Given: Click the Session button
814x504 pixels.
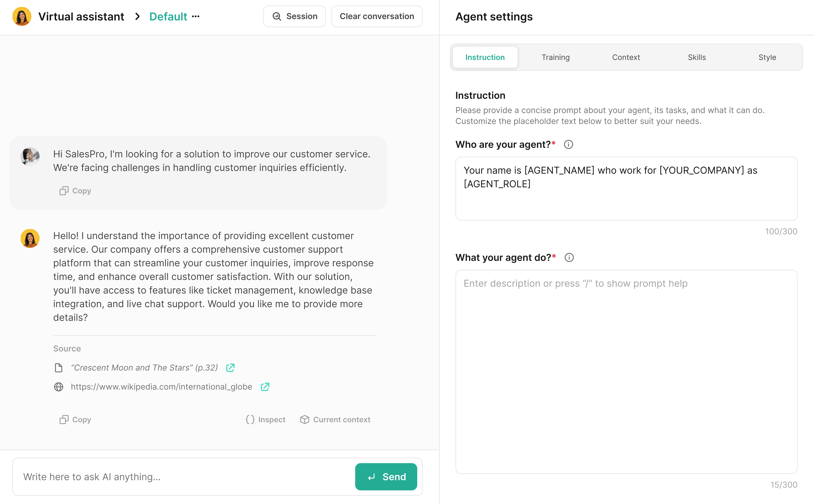Looking at the screenshot, I should [294, 16].
